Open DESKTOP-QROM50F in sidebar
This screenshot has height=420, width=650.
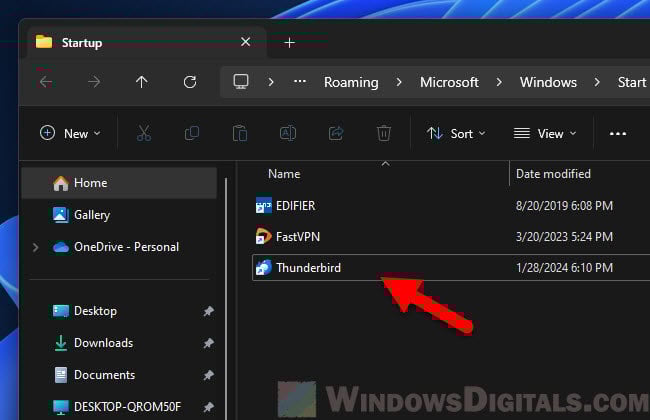(x=117, y=407)
